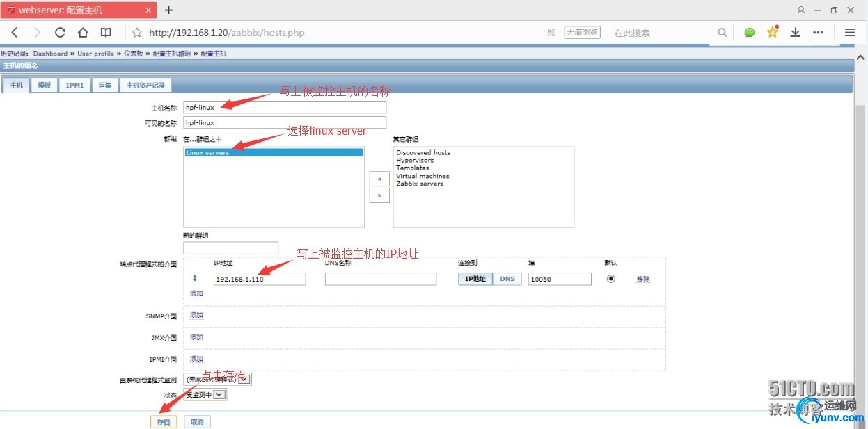Click the port field showing 10050

560,279
